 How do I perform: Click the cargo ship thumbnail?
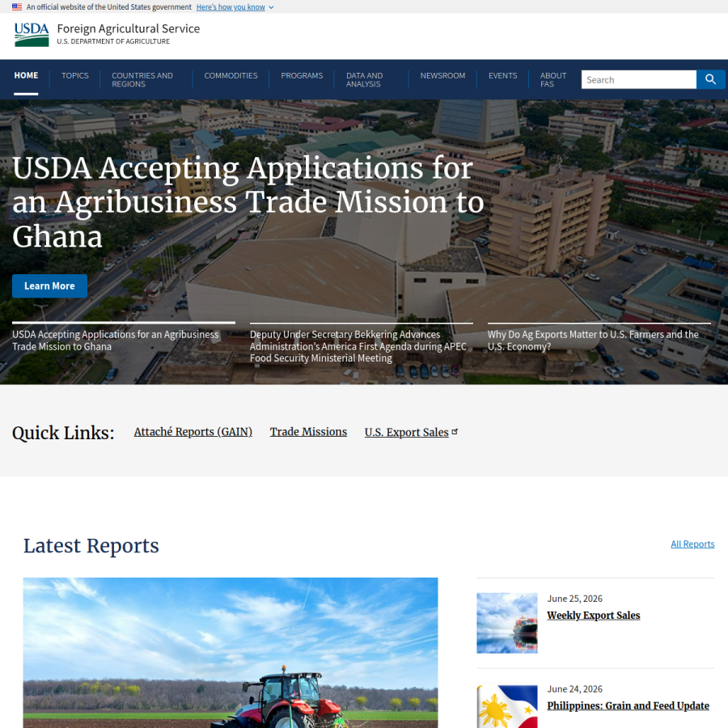point(507,623)
